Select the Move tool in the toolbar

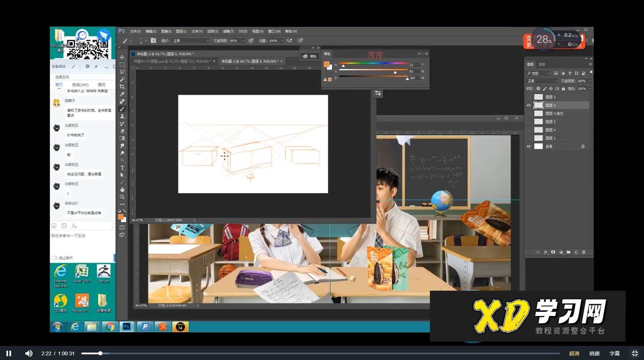click(122, 57)
